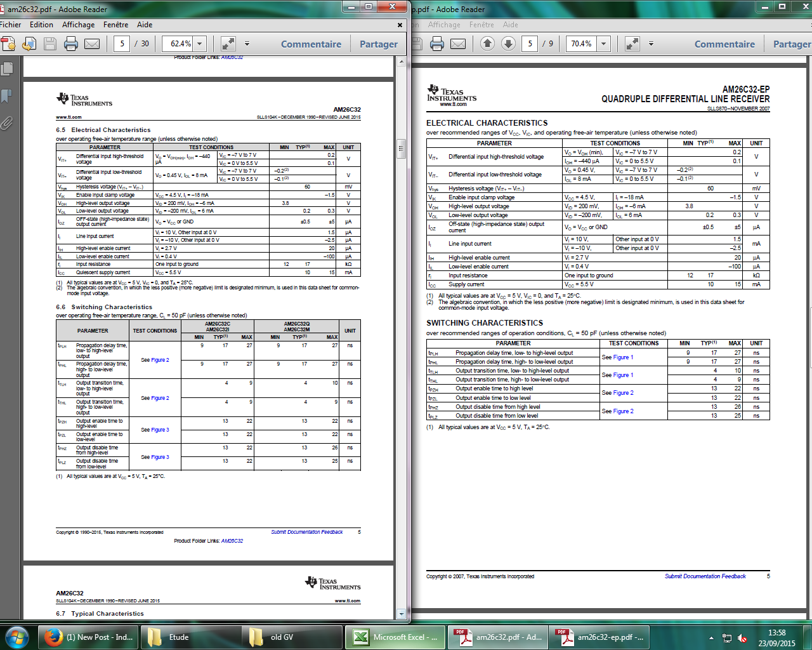Open the Fenêtre menu in left window
Viewport: 812px width, 650px height.
click(115, 25)
